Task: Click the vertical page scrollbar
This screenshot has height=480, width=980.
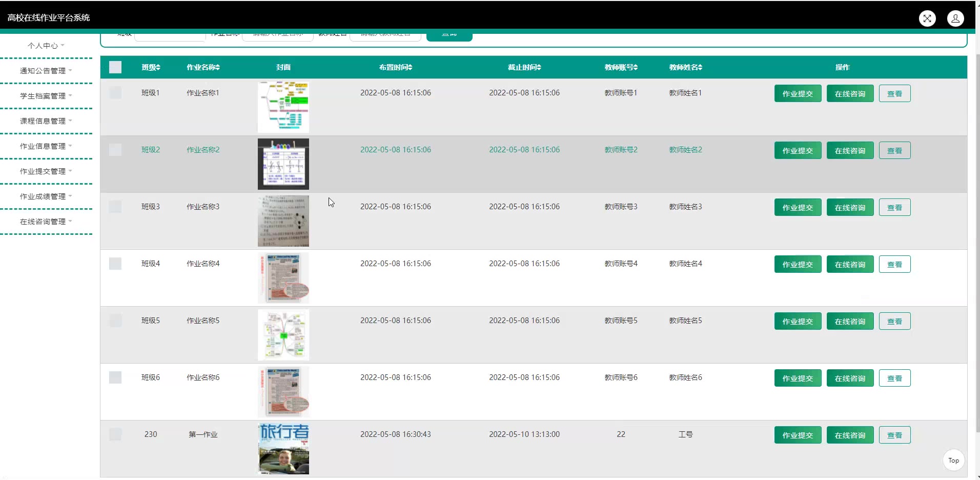Action: 977,241
